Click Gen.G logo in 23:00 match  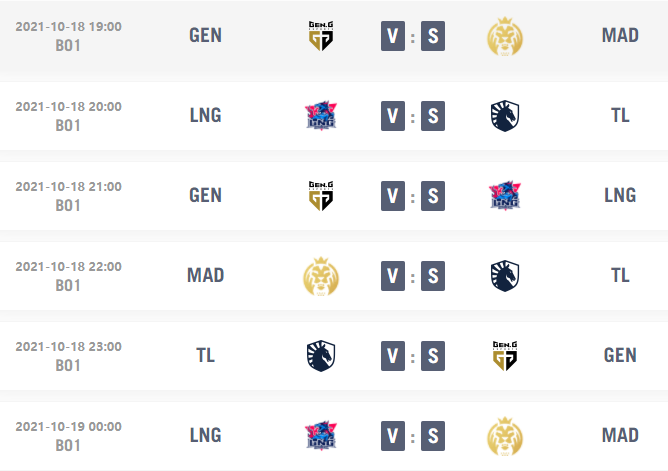pyautogui.click(x=505, y=356)
